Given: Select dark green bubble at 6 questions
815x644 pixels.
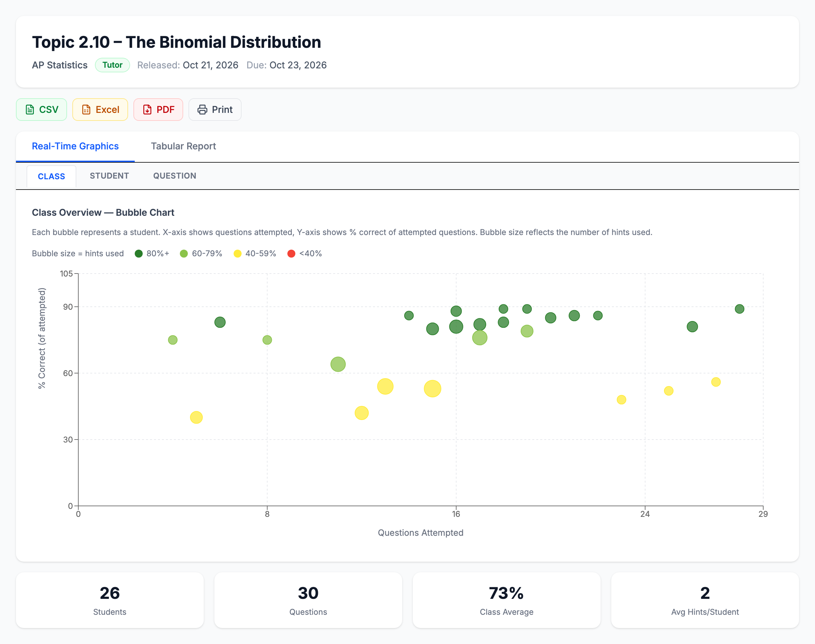Looking at the screenshot, I should (x=220, y=322).
